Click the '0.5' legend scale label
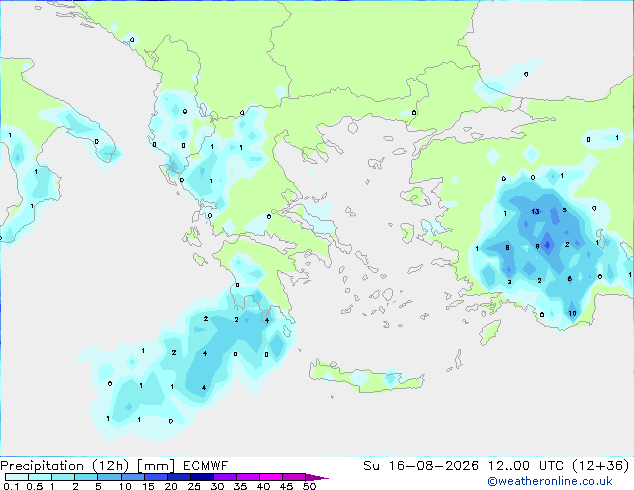This screenshot has width=634, height=490. [x=34, y=486]
